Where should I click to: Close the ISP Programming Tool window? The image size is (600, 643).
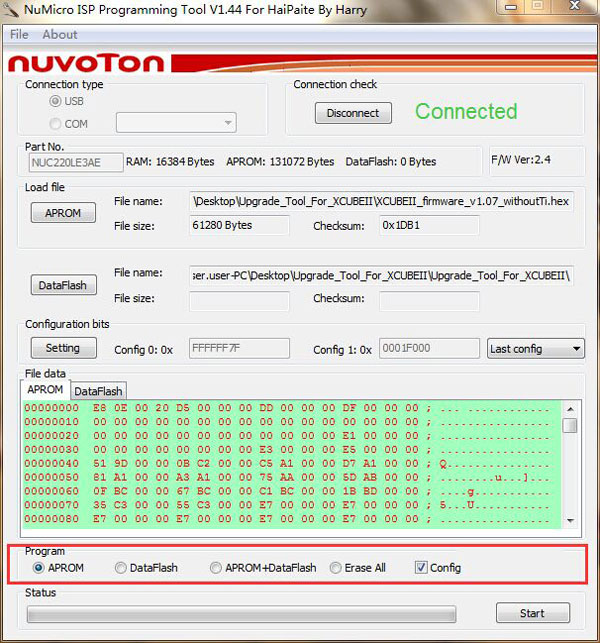click(575, 6)
